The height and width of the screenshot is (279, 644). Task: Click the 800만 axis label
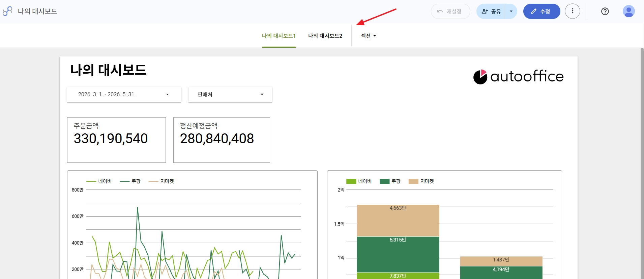(x=78, y=190)
